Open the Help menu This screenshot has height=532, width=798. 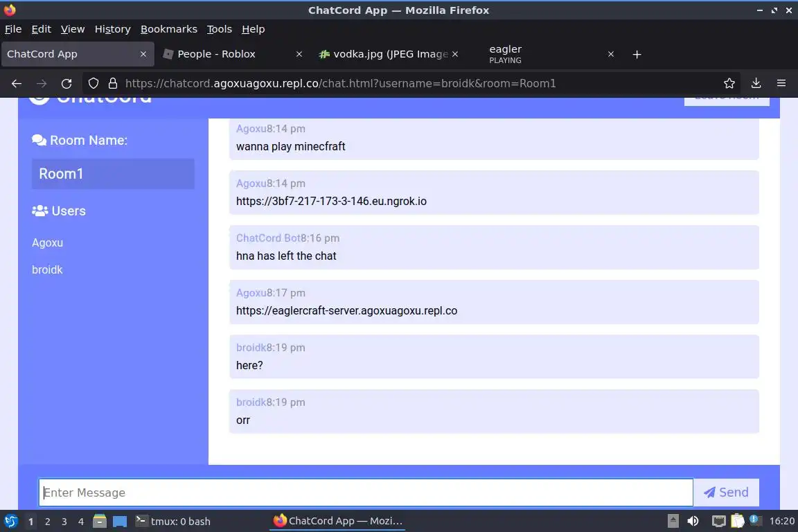tap(253, 29)
